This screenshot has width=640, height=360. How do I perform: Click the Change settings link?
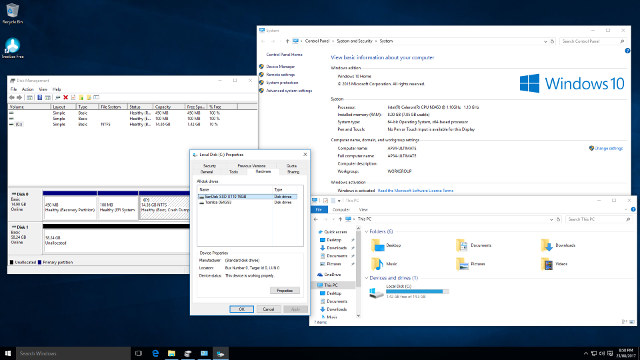pyautogui.click(x=609, y=149)
